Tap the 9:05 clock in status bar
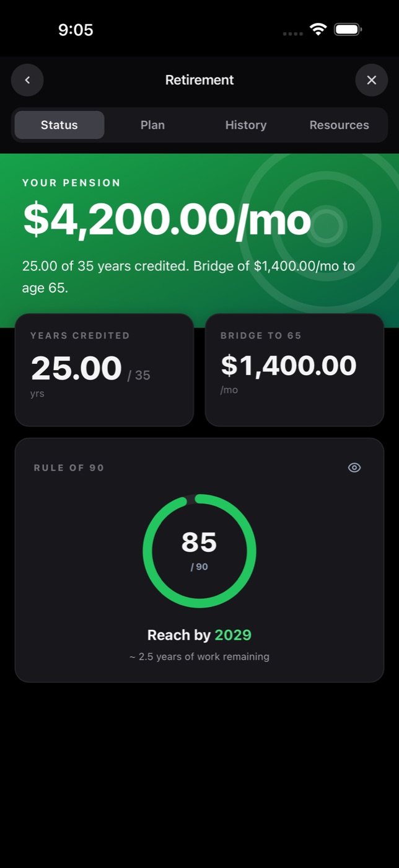Screen dimensions: 399x868 76,30
